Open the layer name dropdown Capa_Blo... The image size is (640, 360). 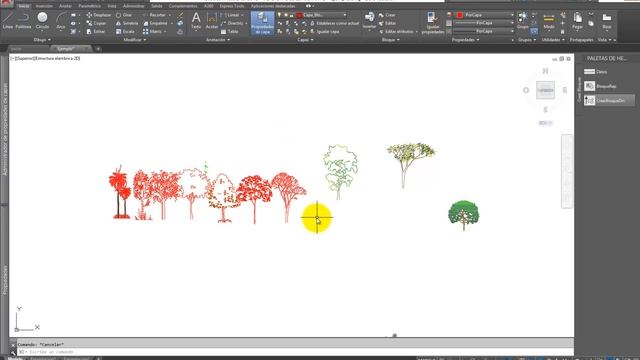pyautogui.click(x=322, y=15)
